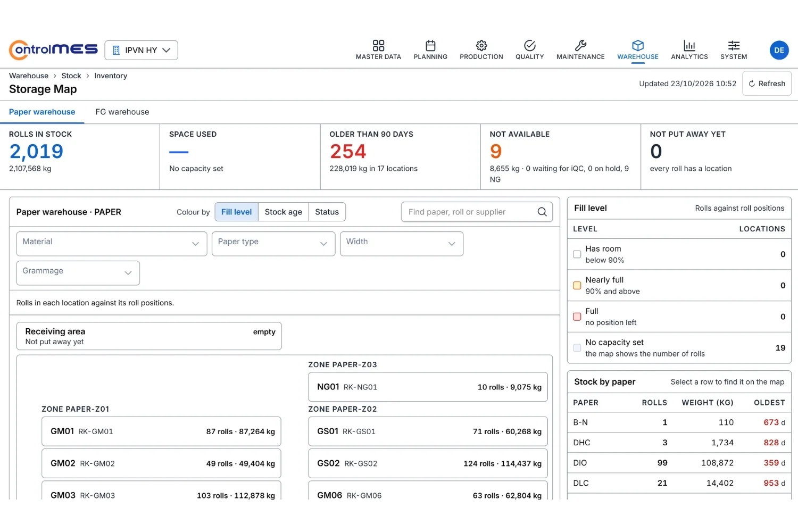
Task: Switch to the FG warehouse tab
Action: click(122, 112)
